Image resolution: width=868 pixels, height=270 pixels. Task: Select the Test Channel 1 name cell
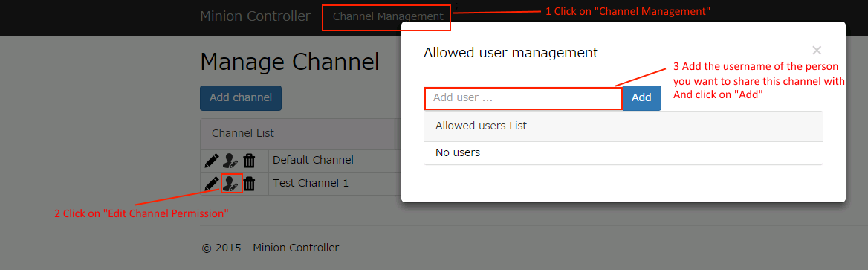click(335, 183)
